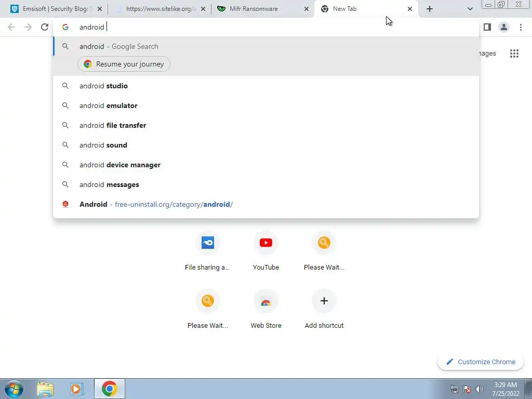Viewport: 532px width, 399px height.
Task: Click Customize Chrome button
Action: tap(481, 362)
